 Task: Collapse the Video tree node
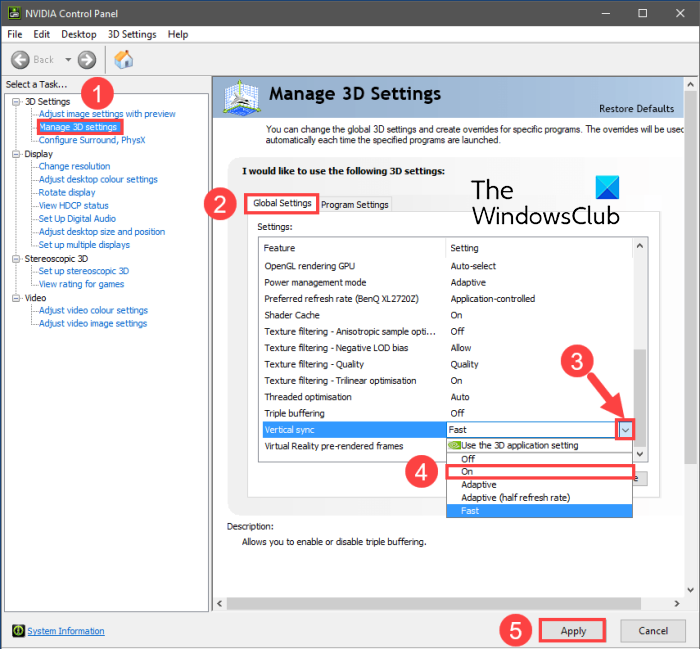[16, 298]
